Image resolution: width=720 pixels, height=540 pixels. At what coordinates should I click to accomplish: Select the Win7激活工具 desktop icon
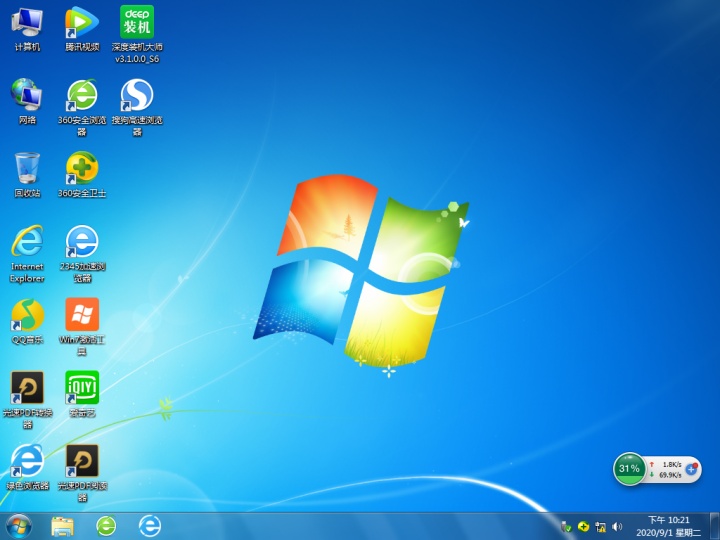click(82, 326)
